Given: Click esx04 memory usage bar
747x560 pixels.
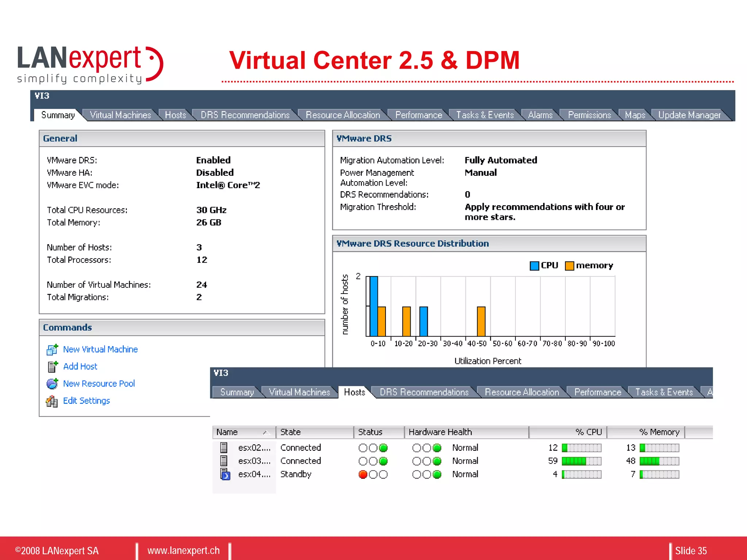Looking at the screenshot, I should click(659, 474).
